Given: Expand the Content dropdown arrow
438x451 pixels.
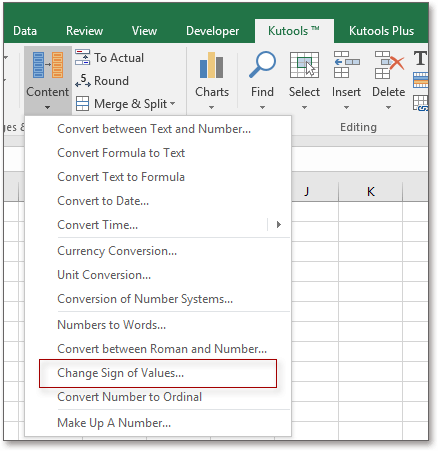Looking at the screenshot, I should [48, 107].
